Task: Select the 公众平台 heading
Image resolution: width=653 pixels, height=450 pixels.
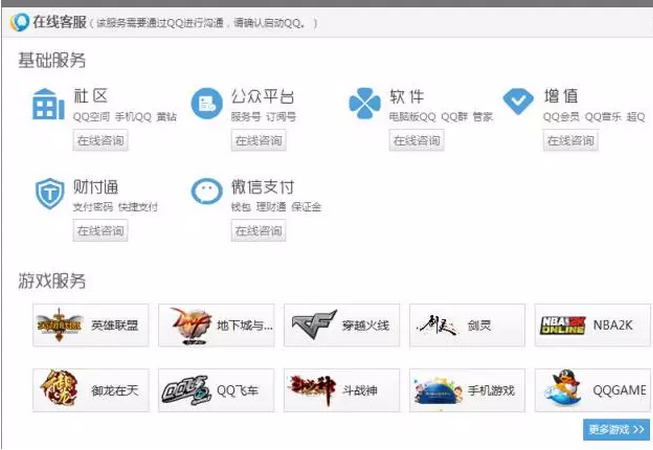Action: 263,96
